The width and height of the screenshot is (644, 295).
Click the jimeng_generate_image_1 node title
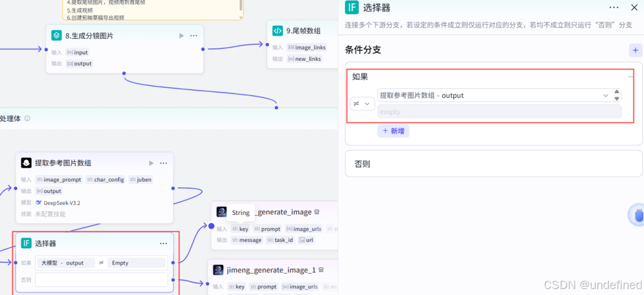[x=271, y=271]
